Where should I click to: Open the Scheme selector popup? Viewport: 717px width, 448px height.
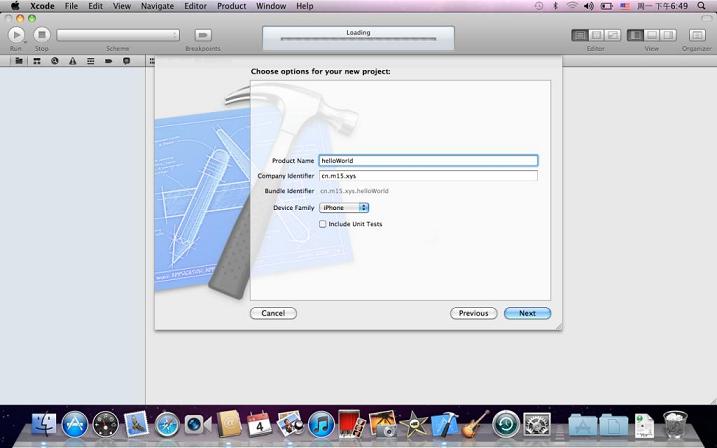[118, 35]
